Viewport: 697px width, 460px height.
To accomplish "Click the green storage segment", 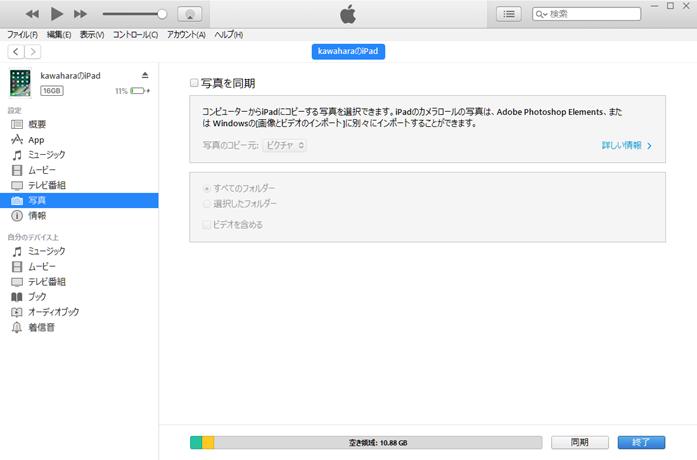I will tap(196, 443).
